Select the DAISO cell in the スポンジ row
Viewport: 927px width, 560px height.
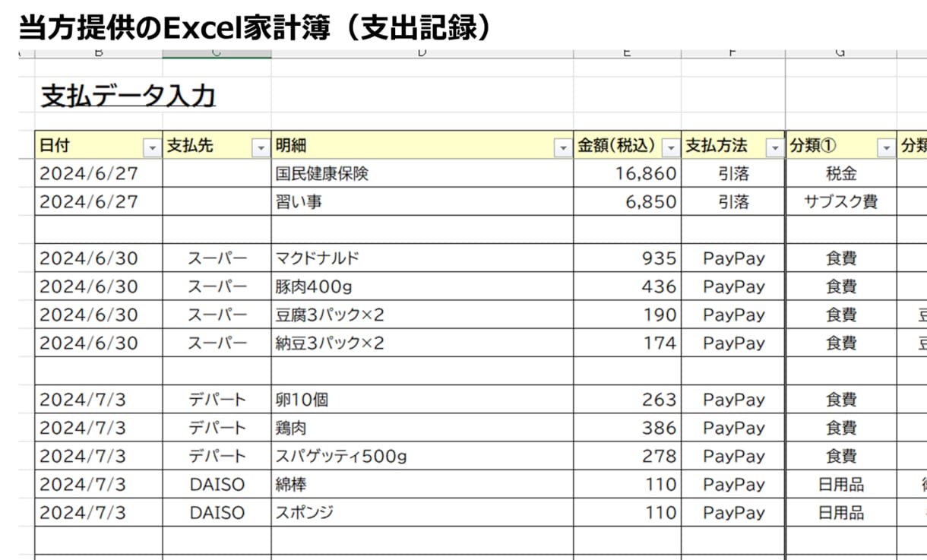(x=217, y=512)
